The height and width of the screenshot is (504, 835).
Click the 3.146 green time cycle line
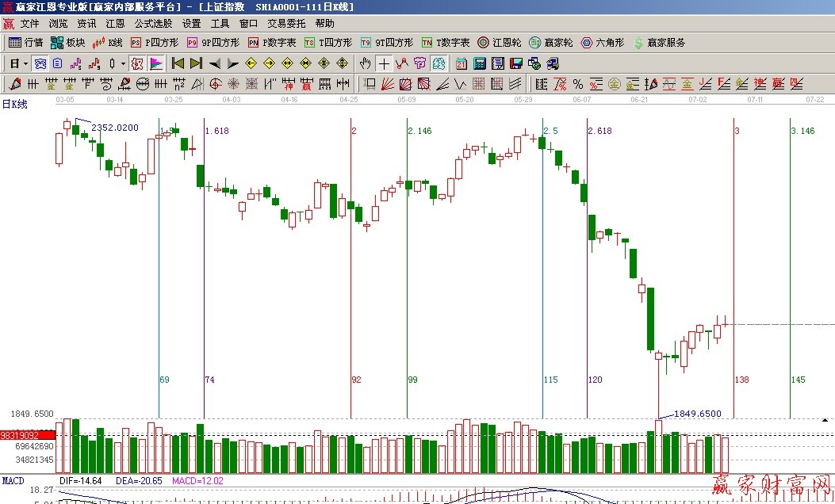click(x=791, y=277)
